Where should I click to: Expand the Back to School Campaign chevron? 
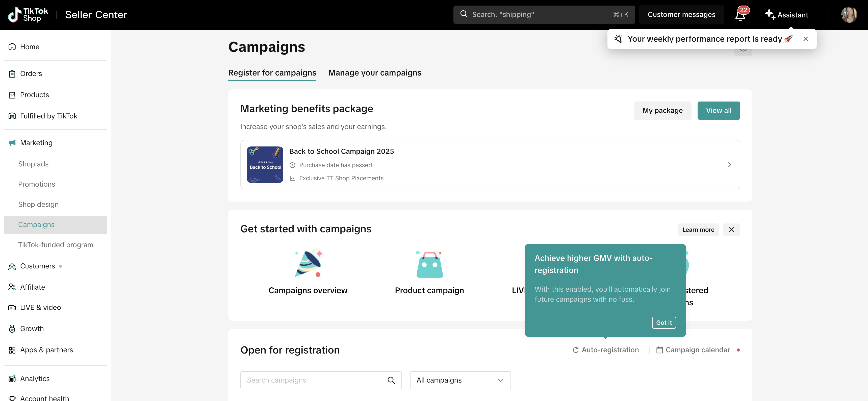729,165
